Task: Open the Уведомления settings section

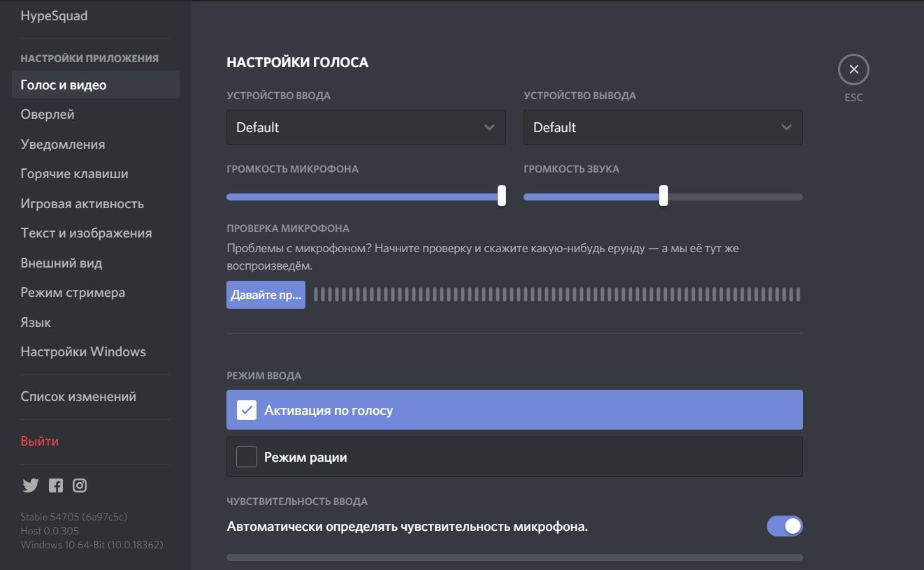Action: 63,145
